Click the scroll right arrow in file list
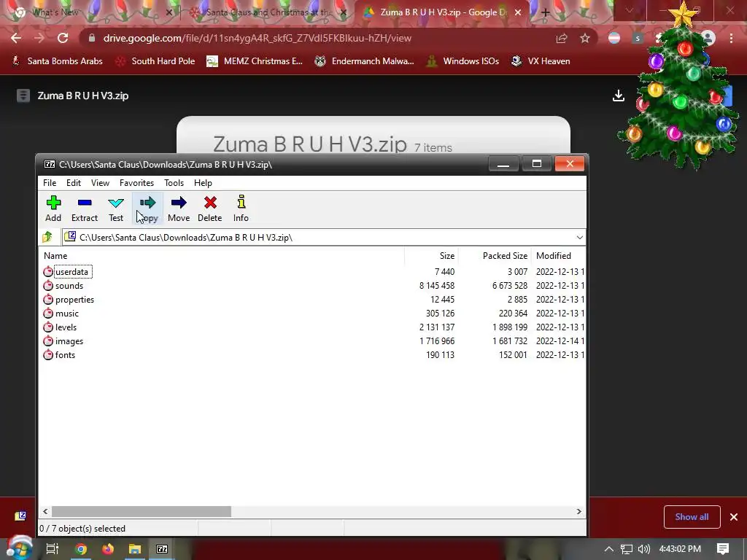Screen dimensions: 747x560 (x=578, y=511)
